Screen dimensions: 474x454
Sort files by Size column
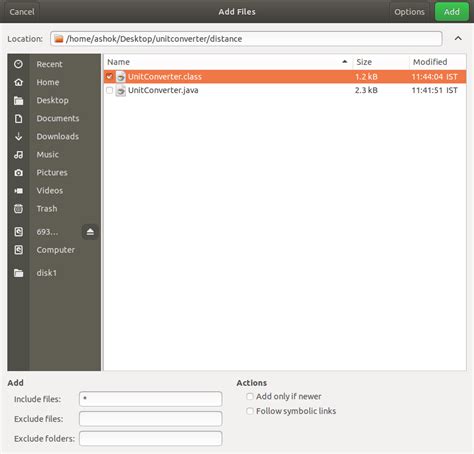[380, 62]
